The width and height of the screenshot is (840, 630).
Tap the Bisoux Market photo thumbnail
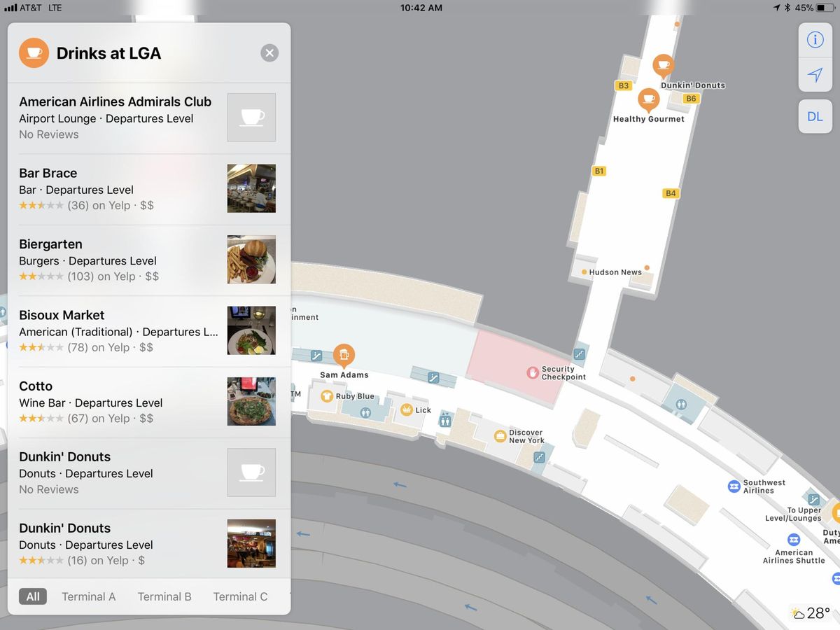[251, 330]
